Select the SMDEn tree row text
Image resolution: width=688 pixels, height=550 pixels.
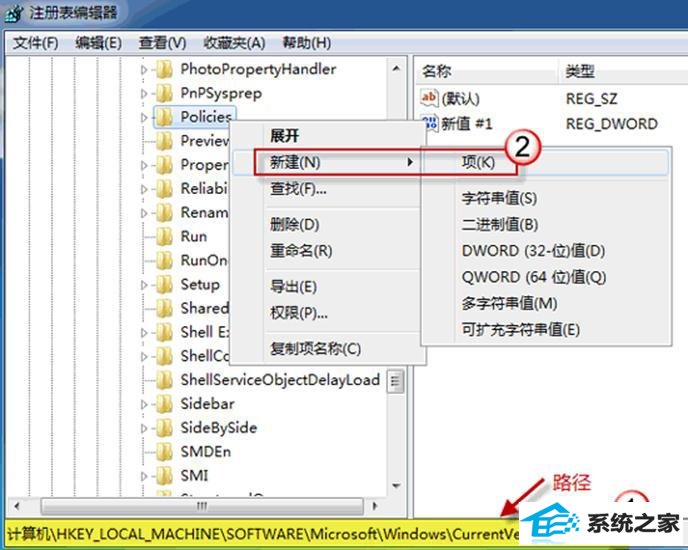point(206,452)
